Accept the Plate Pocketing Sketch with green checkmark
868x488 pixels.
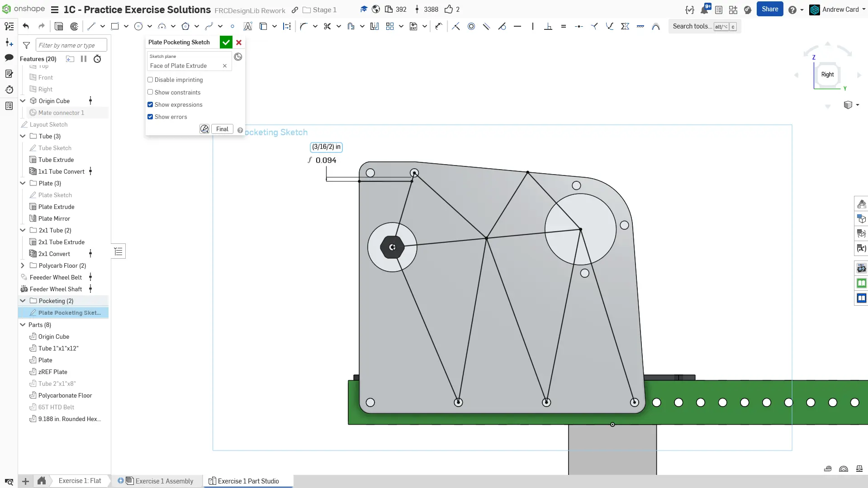tap(226, 42)
